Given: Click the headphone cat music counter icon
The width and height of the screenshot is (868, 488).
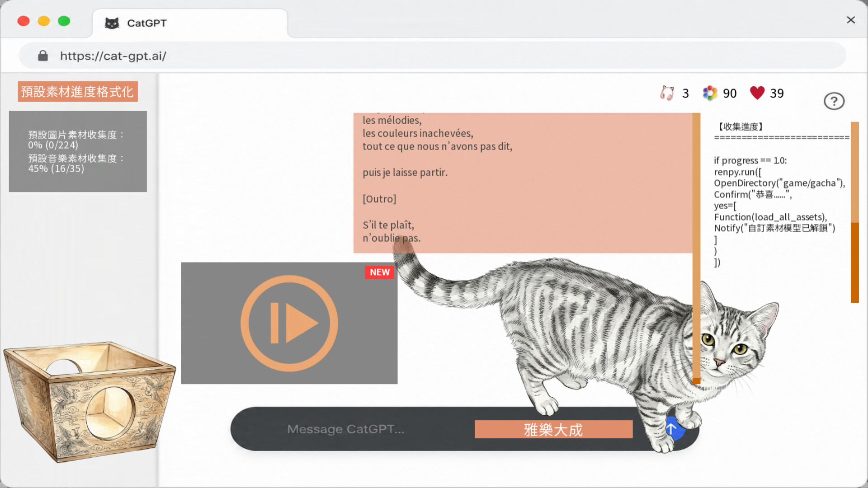Looking at the screenshot, I should point(667,93).
